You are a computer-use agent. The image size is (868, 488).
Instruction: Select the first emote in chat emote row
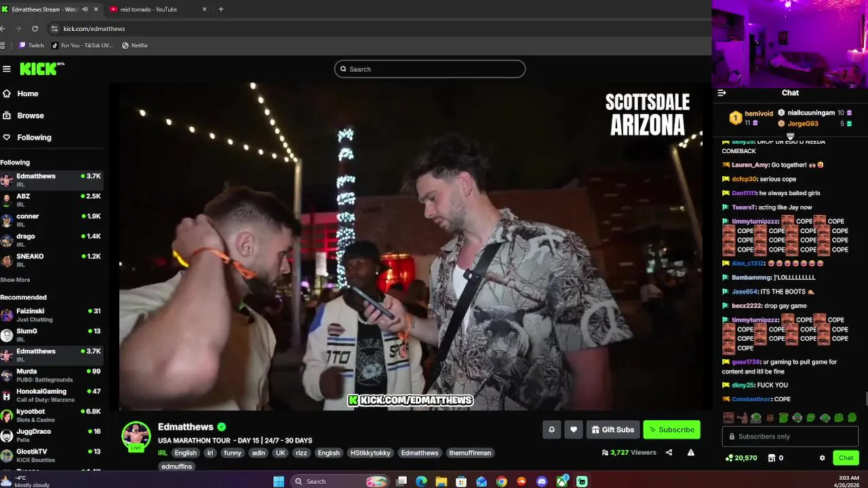pos(728,418)
